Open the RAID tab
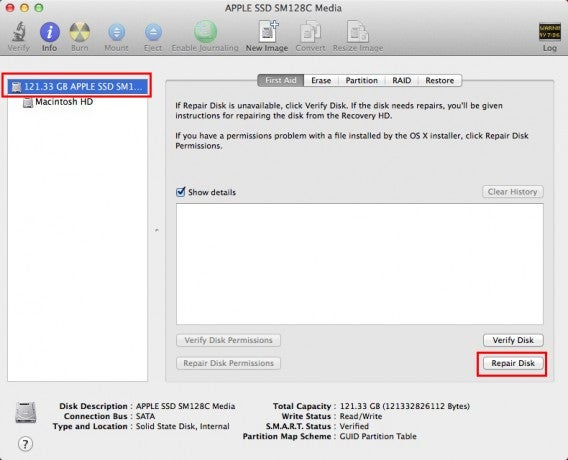This screenshot has height=460, width=568. pos(401,80)
